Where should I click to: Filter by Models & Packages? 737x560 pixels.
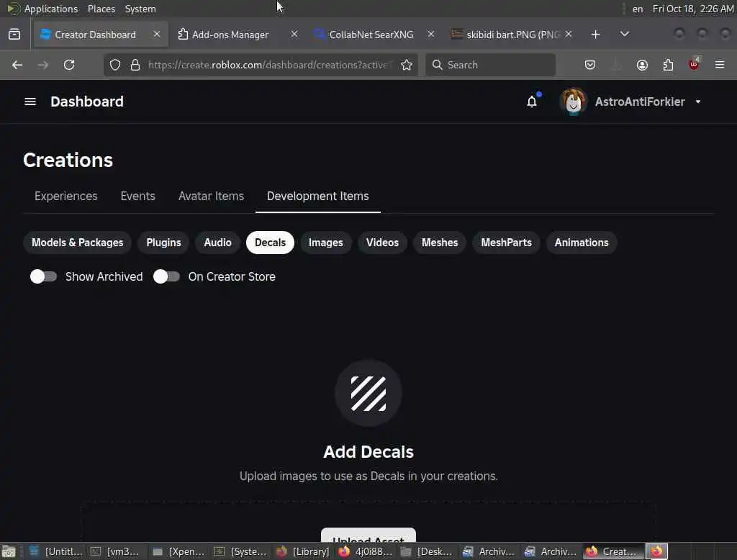tap(78, 243)
